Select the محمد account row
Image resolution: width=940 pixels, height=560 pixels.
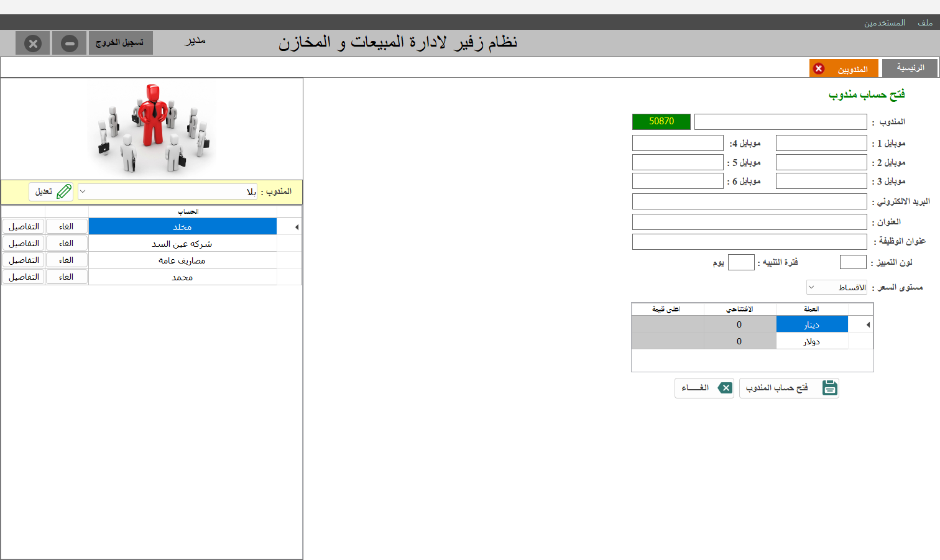point(183,277)
